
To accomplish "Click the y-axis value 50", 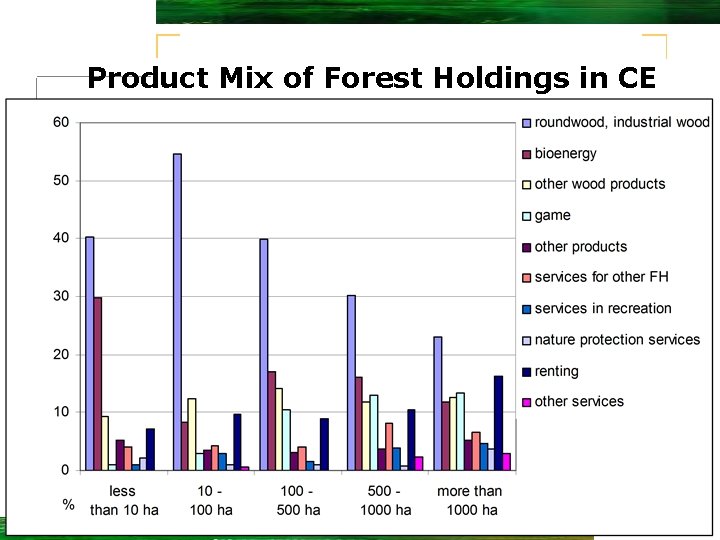I will [x=61, y=180].
